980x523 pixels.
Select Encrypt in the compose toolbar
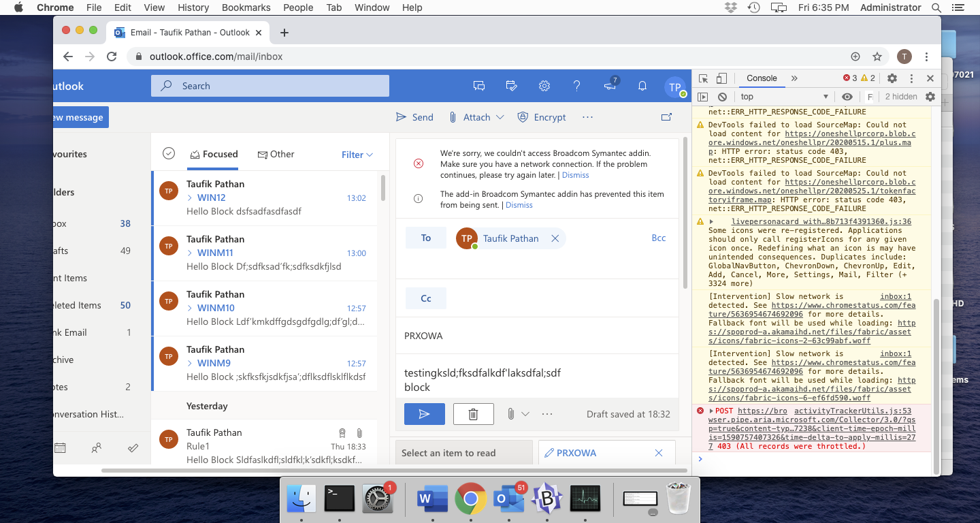tap(542, 116)
